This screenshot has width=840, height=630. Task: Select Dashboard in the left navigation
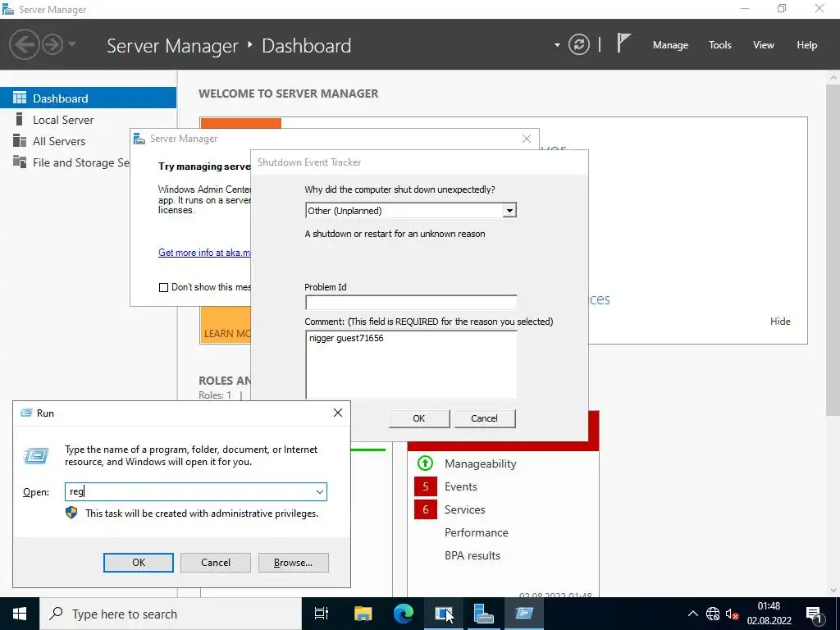pyautogui.click(x=88, y=98)
